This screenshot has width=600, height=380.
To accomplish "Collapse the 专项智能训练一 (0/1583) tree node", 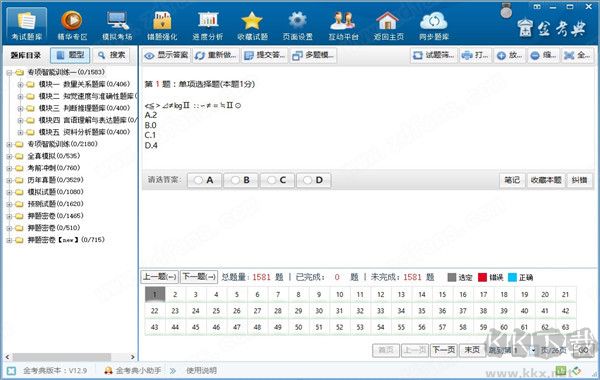I will (10, 72).
